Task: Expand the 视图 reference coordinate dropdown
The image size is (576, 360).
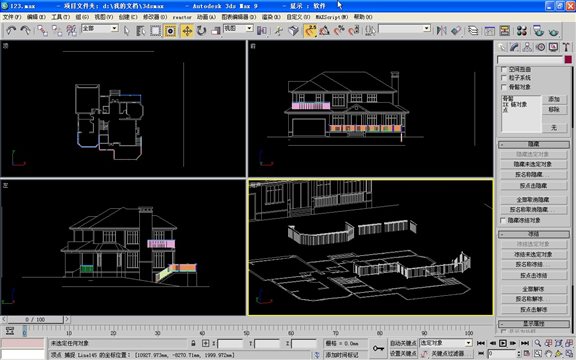Action: click(x=238, y=28)
